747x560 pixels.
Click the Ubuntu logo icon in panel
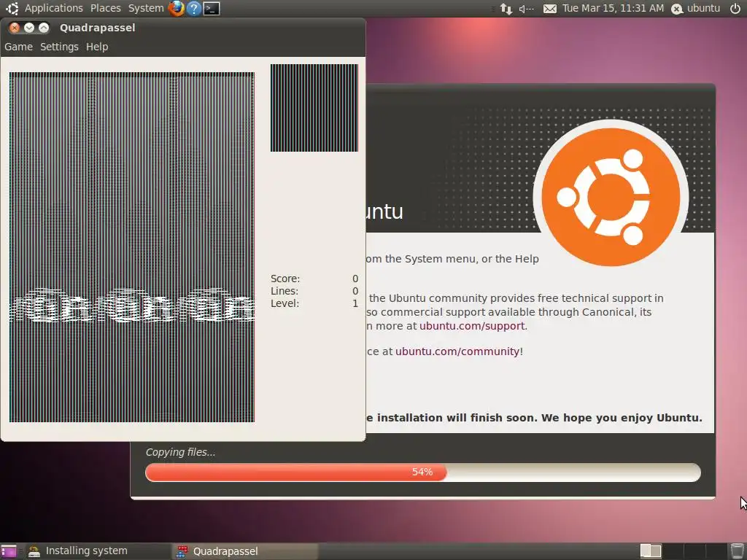[12, 8]
